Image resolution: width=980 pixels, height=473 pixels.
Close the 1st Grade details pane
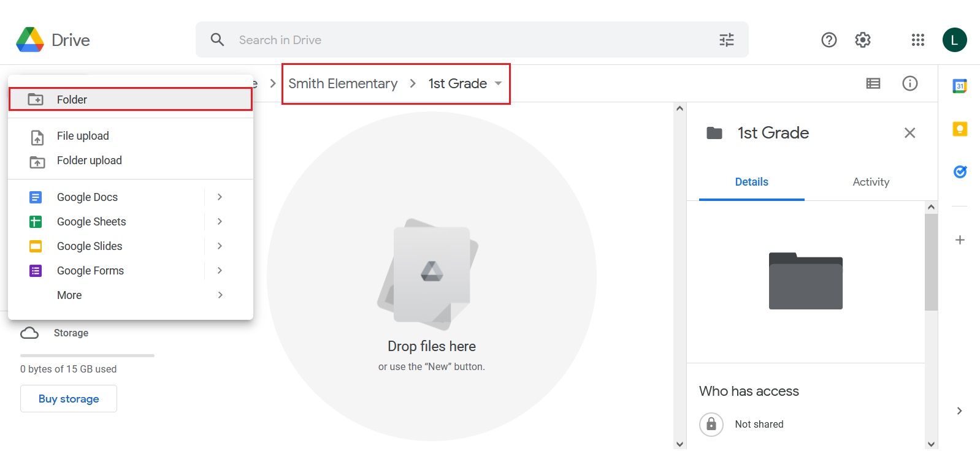point(909,133)
